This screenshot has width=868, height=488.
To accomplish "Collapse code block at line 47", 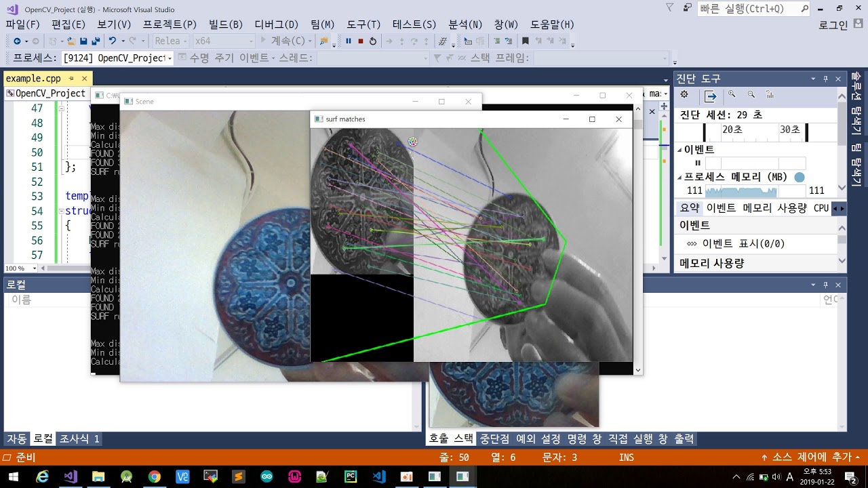I will point(60,108).
